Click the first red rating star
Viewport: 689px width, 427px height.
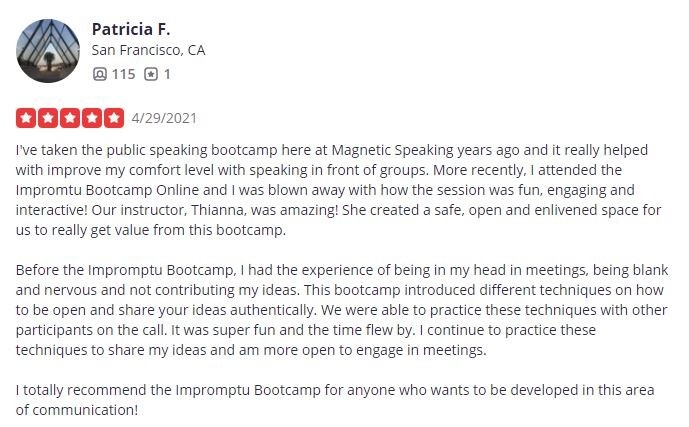click(x=26, y=118)
